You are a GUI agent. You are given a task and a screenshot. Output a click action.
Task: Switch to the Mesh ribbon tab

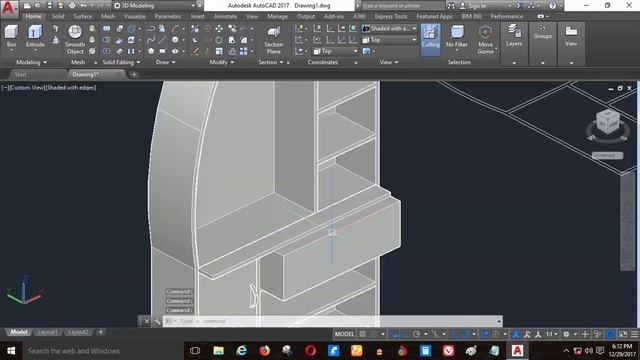pyautogui.click(x=108, y=16)
